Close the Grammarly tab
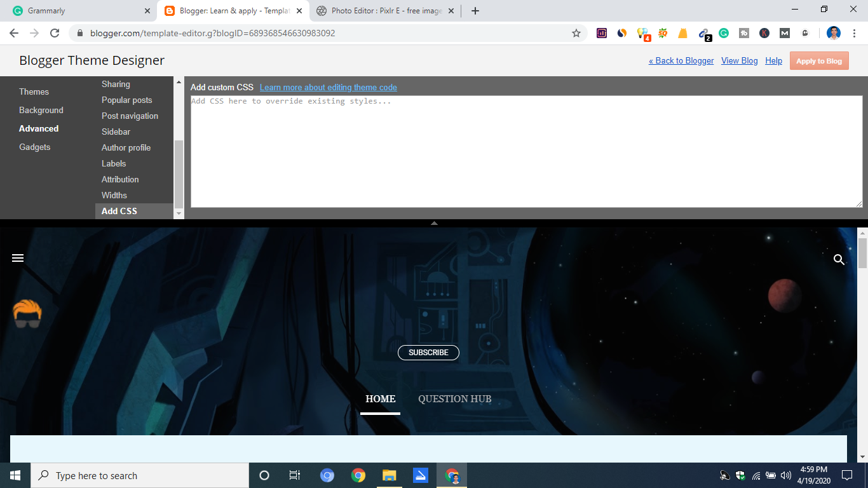 coord(147,11)
